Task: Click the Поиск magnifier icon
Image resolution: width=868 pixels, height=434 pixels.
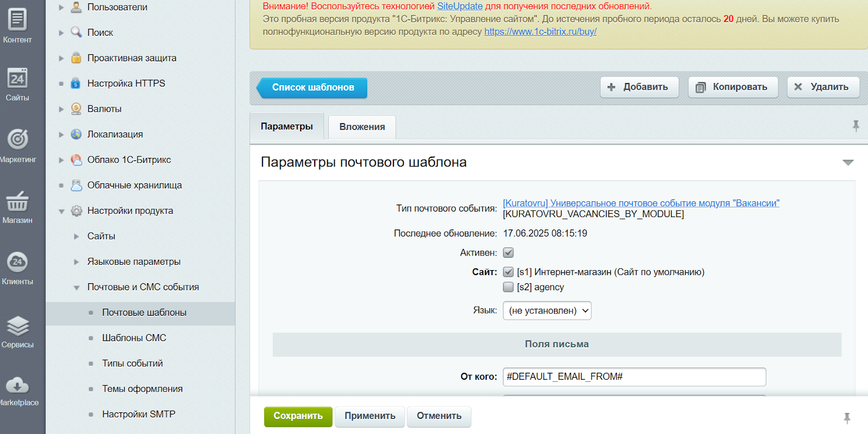Action: 76,33
